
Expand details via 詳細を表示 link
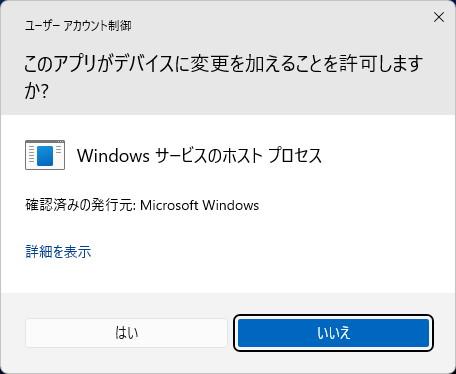(x=58, y=251)
